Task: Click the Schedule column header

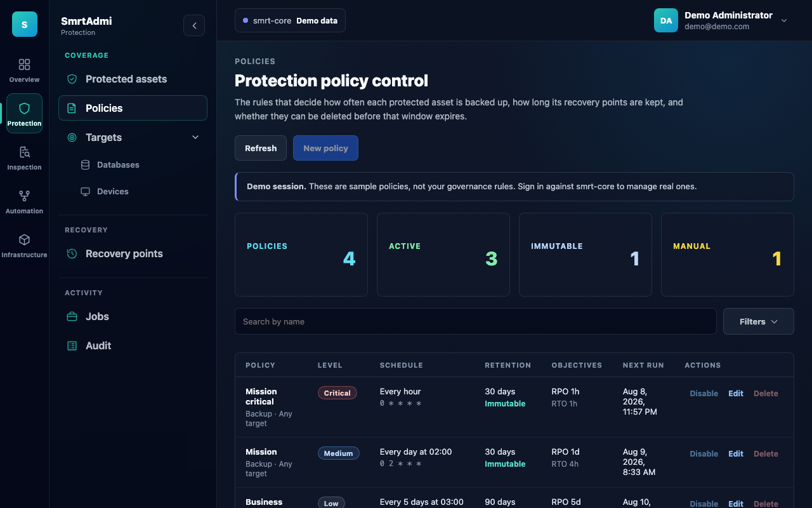Action: tap(402, 365)
